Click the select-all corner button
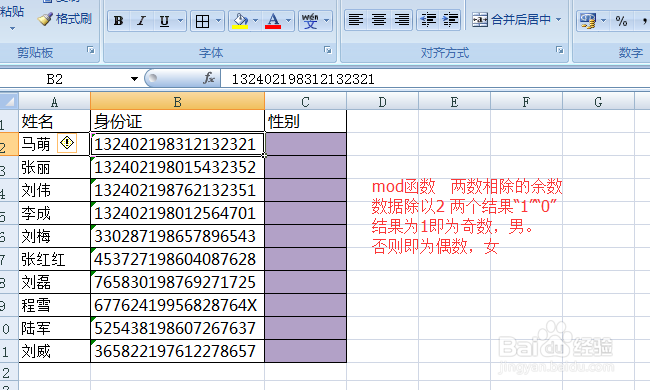Viewport: 650px width, 390px height. click(x=9, y=101)
